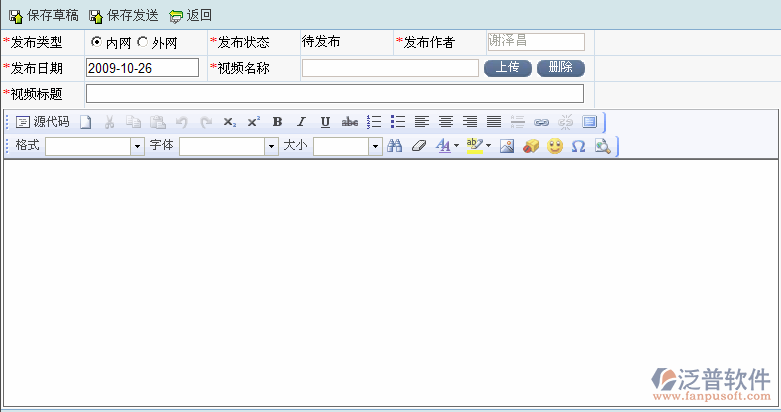Click 保存草稿 to save the draft
Viewport: 781px width, 412px height.
pos(44,15)
